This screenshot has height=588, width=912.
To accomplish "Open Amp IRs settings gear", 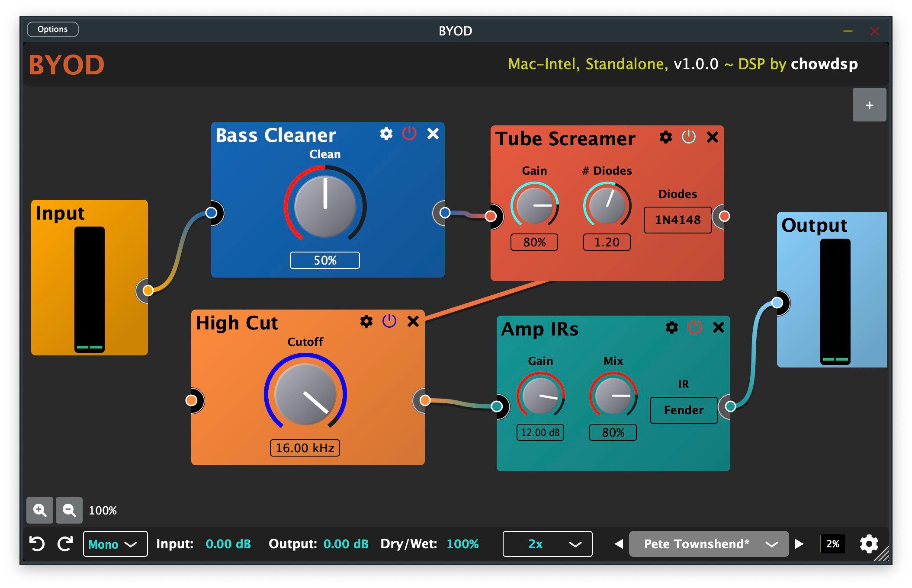I will pyautogui.click(x=672, y=327).
